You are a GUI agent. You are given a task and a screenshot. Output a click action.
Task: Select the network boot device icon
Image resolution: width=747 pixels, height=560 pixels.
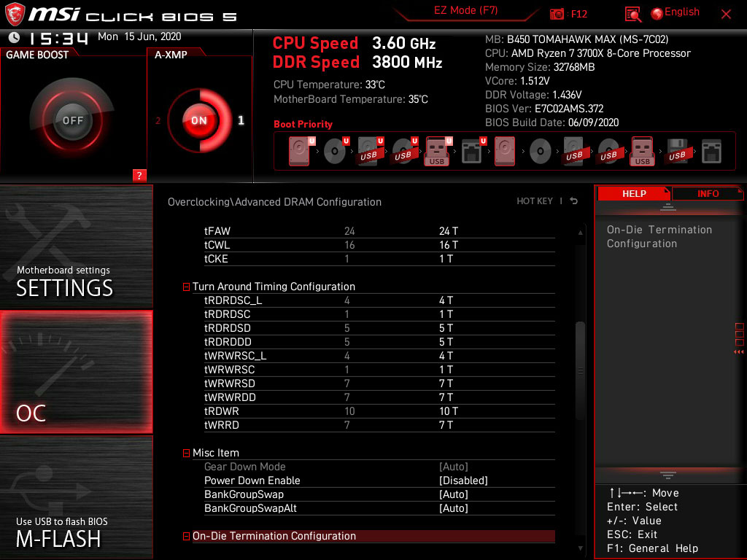472,151
